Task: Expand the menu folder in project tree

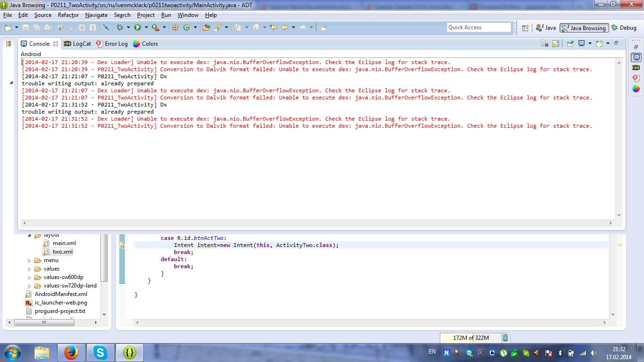Action: (29, 260)
